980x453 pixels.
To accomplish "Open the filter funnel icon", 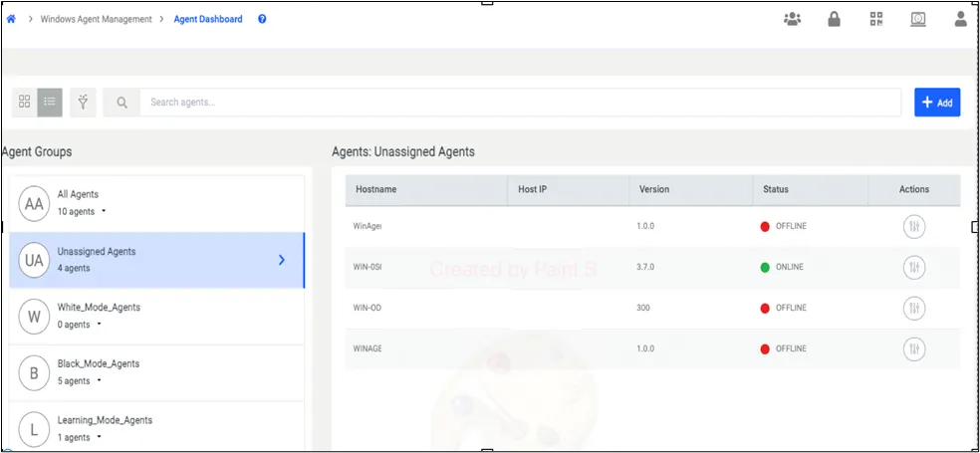I will (83, 102).
